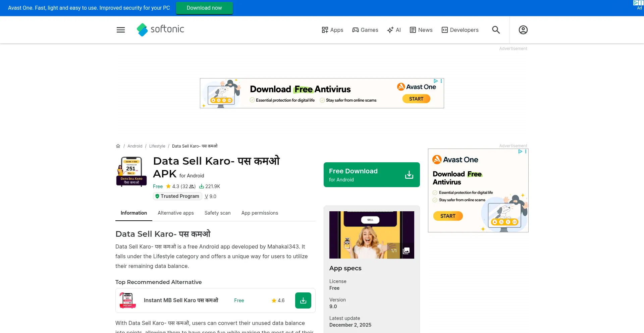The width and height of the screenshot is (644, 333).
Task: Click AdChoices icon at top-right corner
Action: (x=636, y=3)
